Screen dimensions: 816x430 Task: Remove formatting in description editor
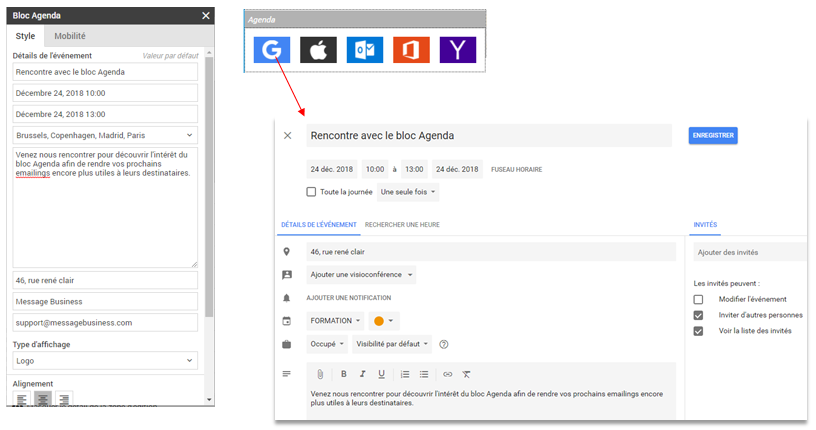tap(466, 374)
